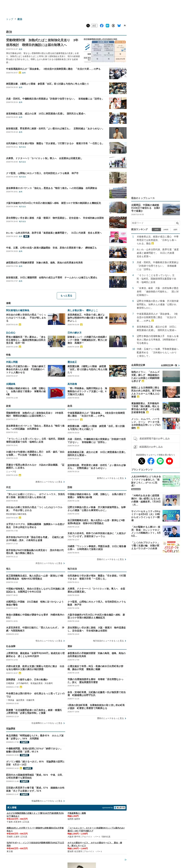This screenshot has width=186, height=868.
Task: Open the red YouTube follow icon
Action: pos(169,461)
